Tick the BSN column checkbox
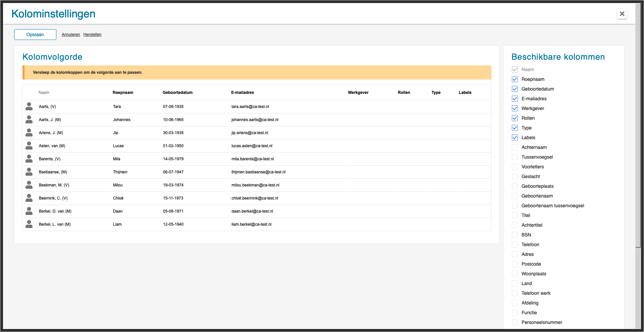644x332 pixels. [x=515, y=235]
